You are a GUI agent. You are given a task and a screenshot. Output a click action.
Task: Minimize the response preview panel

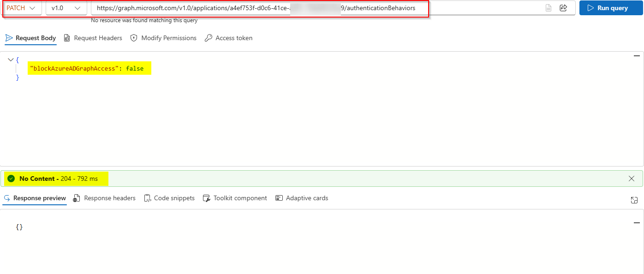[x=637, y=222]
